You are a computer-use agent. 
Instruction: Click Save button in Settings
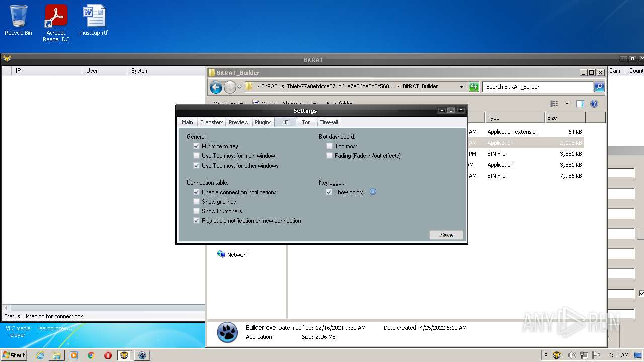click(446, 235)
